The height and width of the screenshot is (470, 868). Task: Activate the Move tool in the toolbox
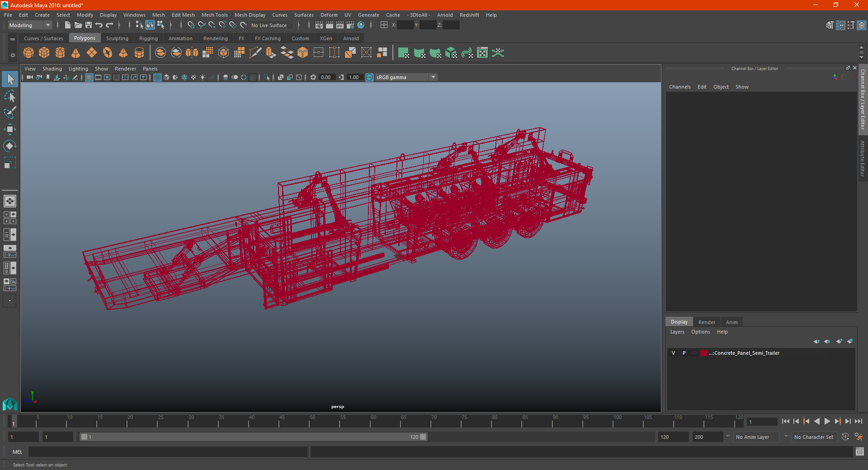9,129
